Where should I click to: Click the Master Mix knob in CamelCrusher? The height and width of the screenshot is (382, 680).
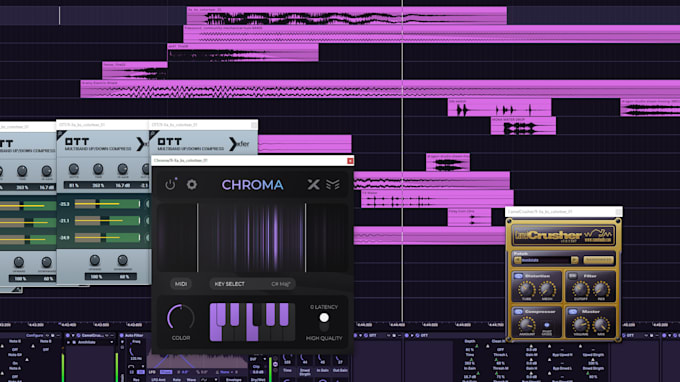click(x=601, y=325)
